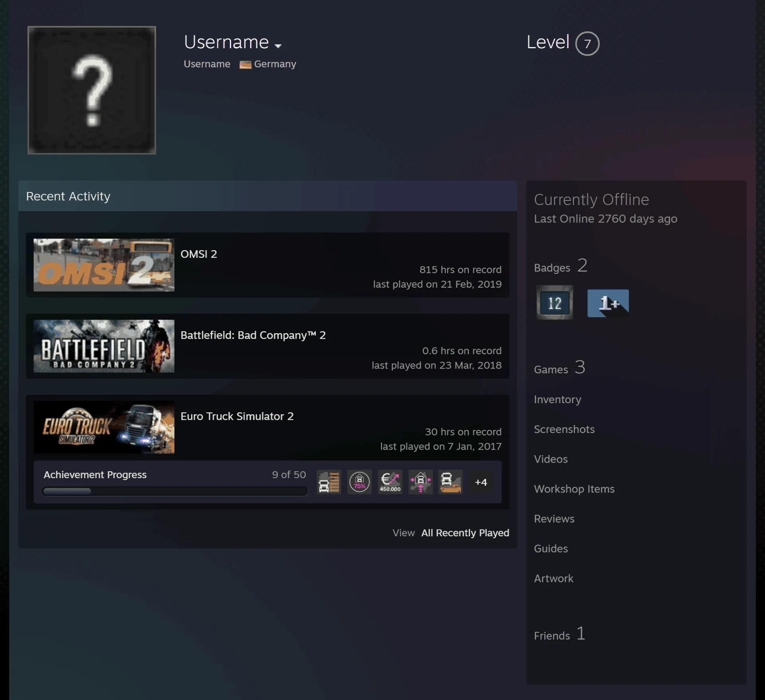This screenshot has width=765, height=700.
Task: View All Recently Played games
Action: pos(465,533)
